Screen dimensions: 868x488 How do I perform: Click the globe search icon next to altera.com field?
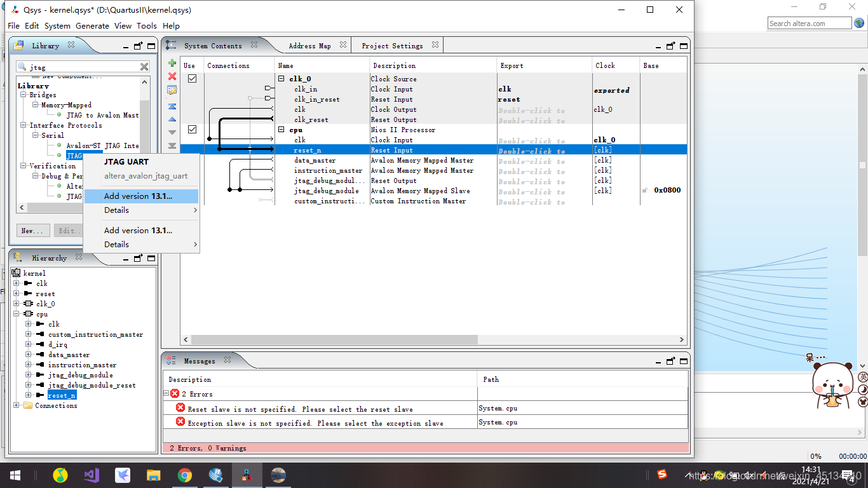pos(859,24)
